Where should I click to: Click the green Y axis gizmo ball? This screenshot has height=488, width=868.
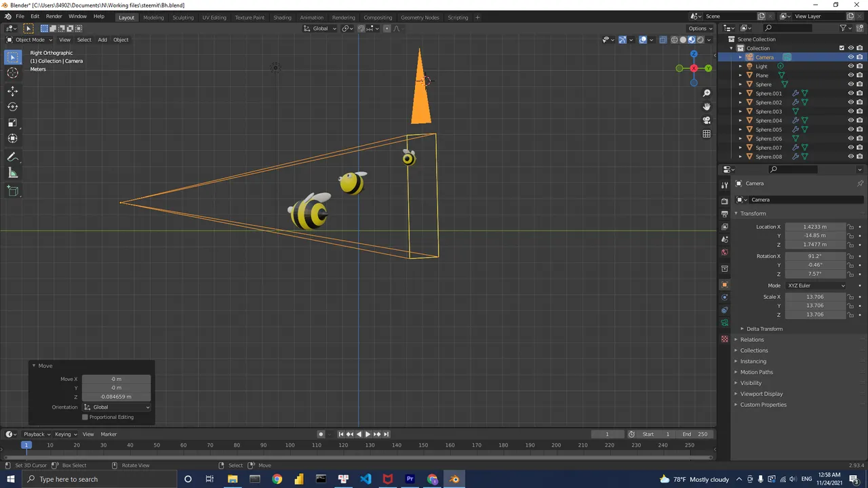[708, 68]
